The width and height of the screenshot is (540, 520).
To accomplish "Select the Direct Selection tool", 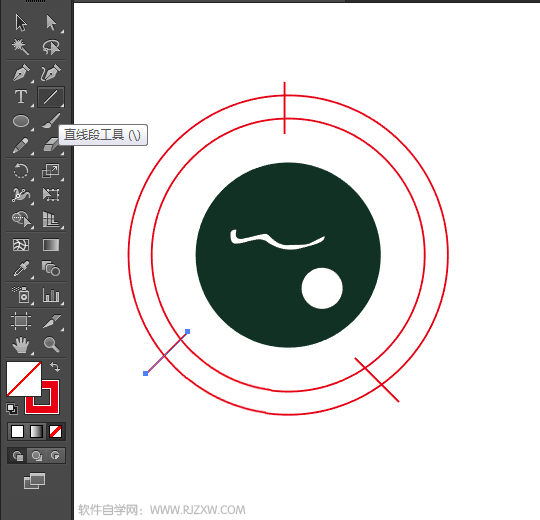I will click(x=51, y=23).
